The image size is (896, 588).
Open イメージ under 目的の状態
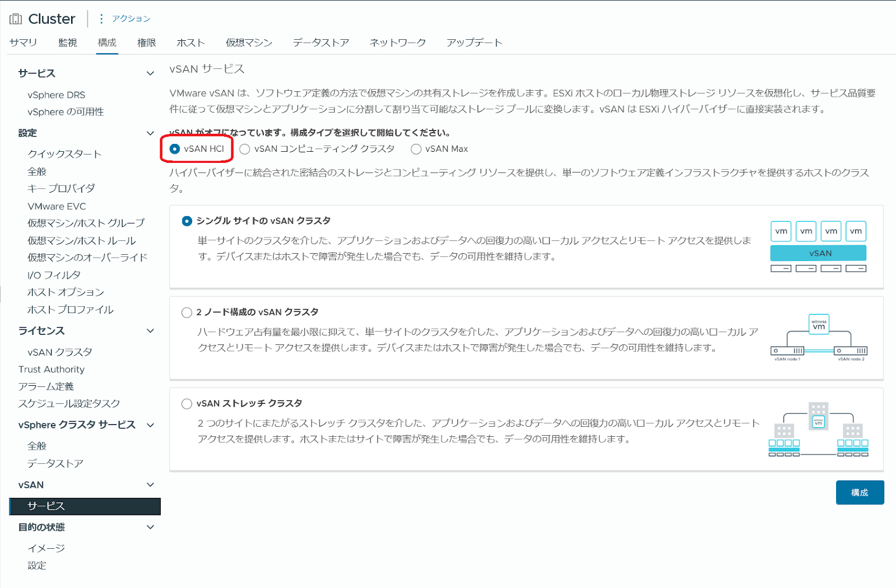click(46, 549)
